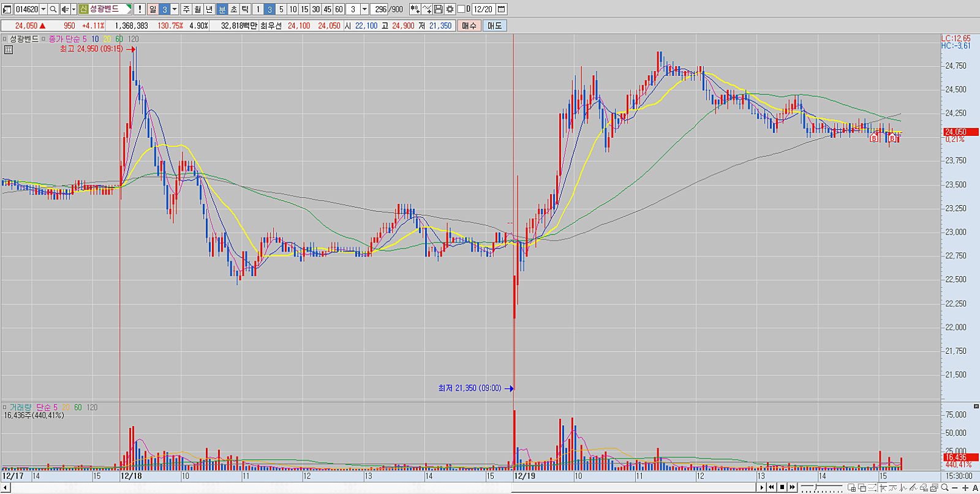Click the bottom magnifier zoom icon
The width and height of the screenshot is (980, 494).
(x=944, y=488)
